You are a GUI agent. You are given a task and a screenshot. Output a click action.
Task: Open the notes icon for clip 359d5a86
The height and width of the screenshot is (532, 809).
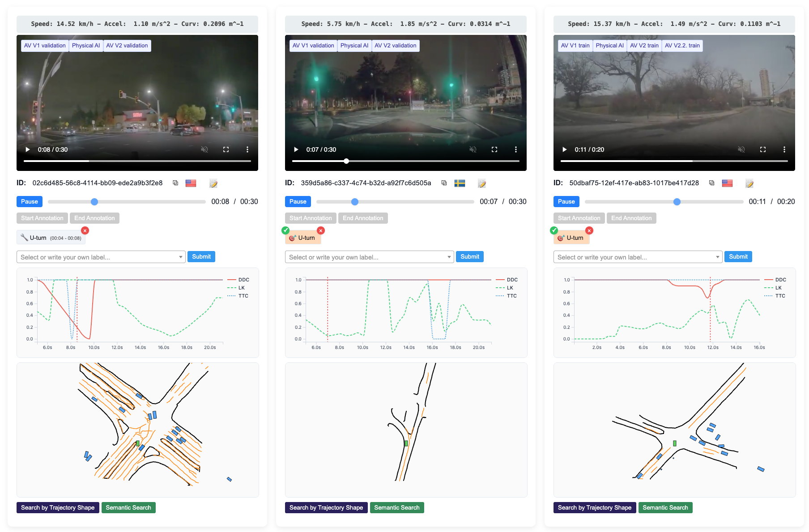(482, 183)
